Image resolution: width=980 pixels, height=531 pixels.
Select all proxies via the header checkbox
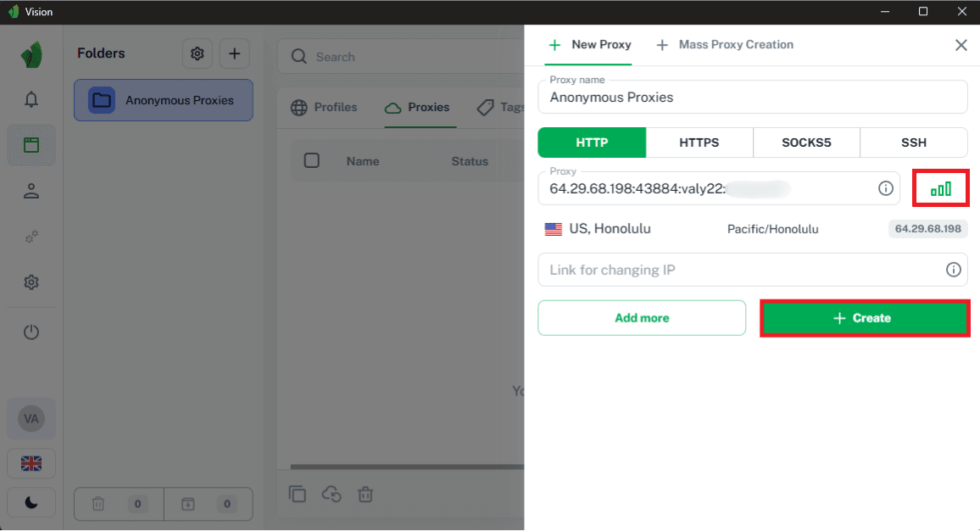tap(311, 160)
